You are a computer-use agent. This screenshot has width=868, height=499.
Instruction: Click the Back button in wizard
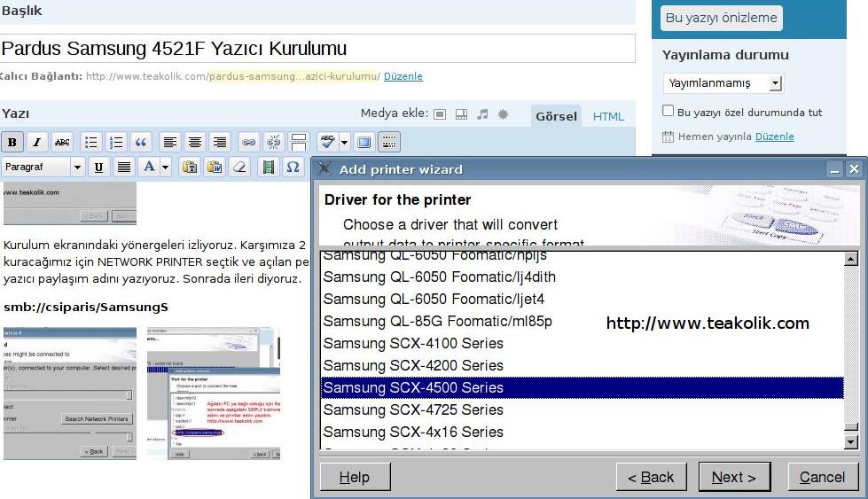click(651, 477)
